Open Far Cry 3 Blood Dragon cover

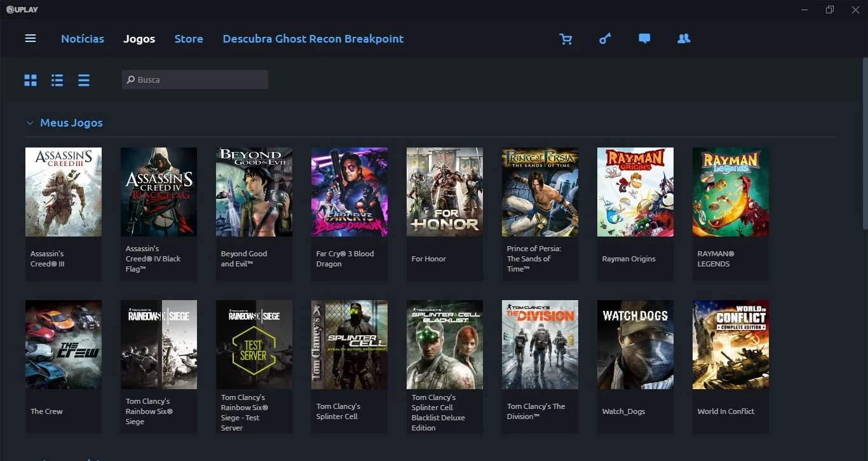(x=349, y=192)
